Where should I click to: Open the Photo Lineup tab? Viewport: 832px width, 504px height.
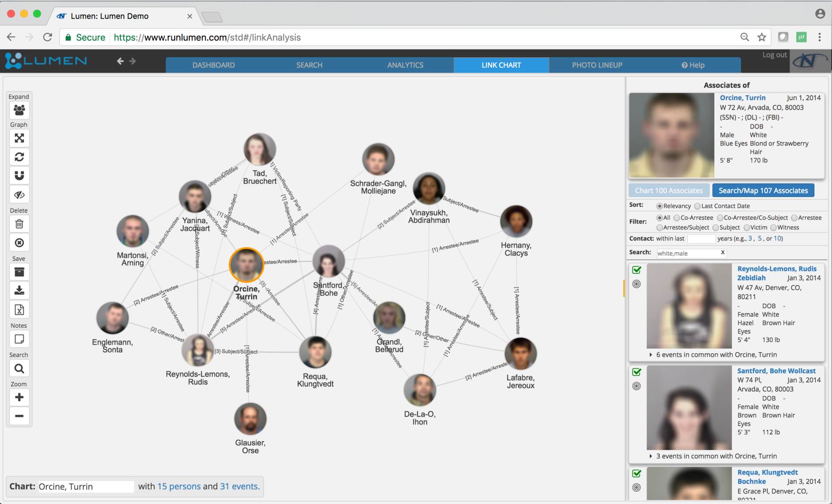click(597, 65)
